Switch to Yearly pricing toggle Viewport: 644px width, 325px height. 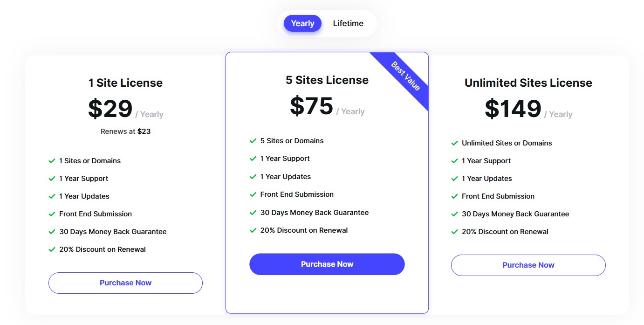click(302, 23)
